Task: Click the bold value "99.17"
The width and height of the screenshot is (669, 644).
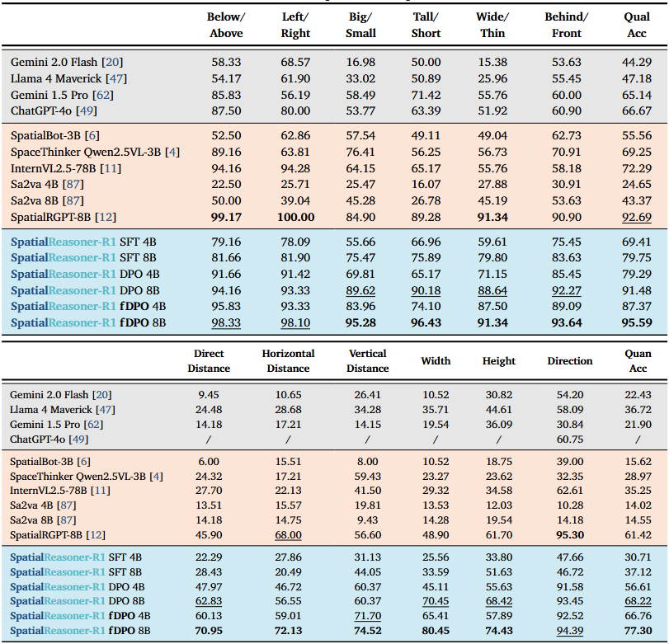Action: [226, 217]
